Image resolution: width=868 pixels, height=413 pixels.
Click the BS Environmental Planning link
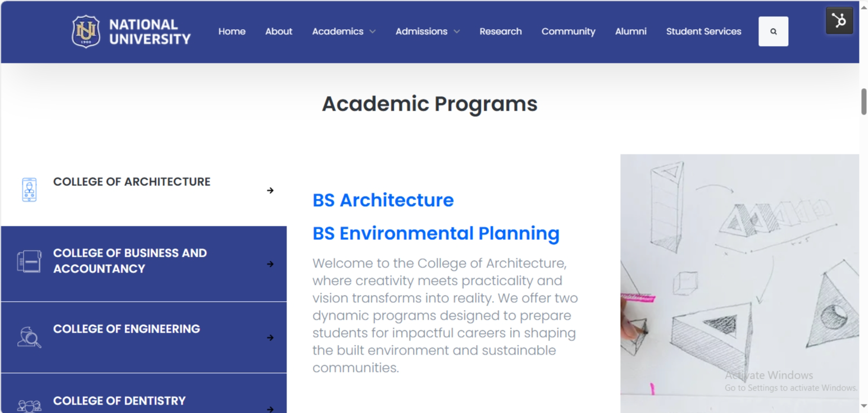pos(436,233)
